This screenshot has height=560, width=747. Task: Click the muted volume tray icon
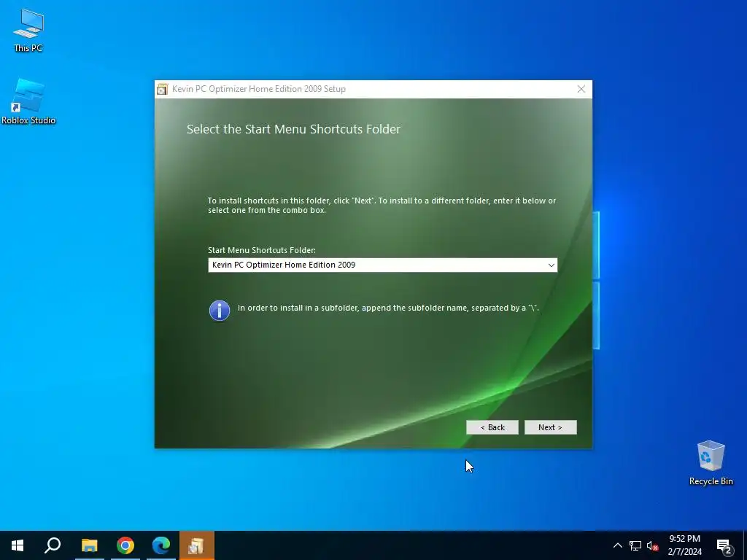652,545
